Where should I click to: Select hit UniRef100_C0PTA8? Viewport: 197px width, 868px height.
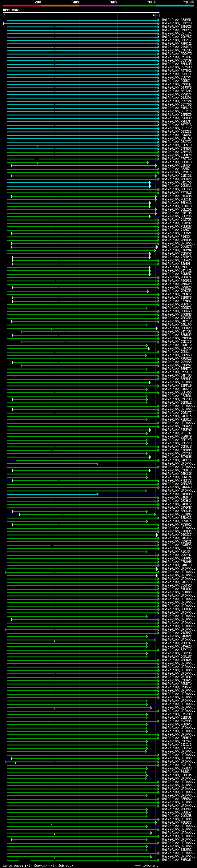177,139
